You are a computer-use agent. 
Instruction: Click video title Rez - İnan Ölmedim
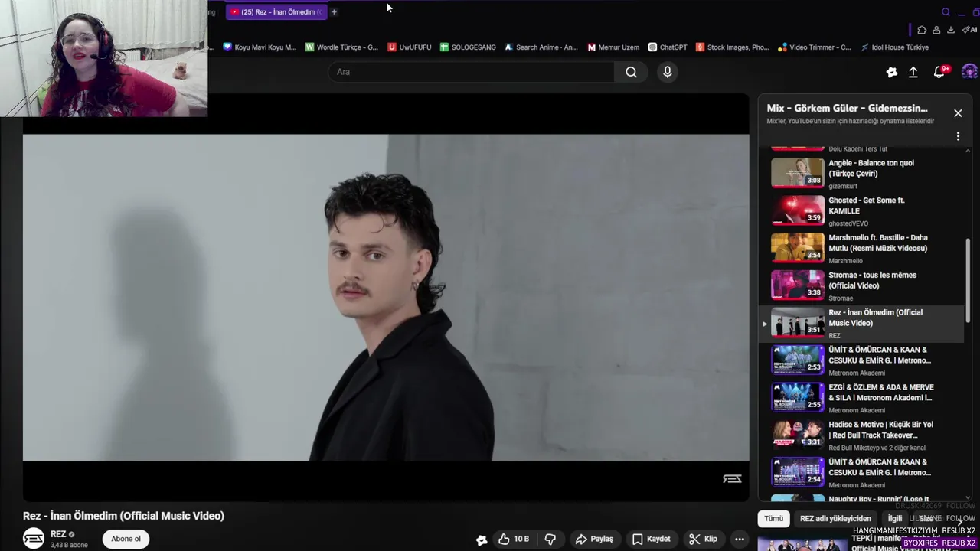(x=123, y=516)
